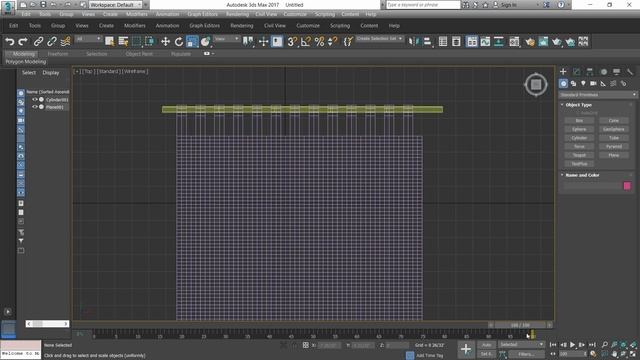Click the Auto key button
The width and height of the screenshot is (640, 360).
pos(487,345)
